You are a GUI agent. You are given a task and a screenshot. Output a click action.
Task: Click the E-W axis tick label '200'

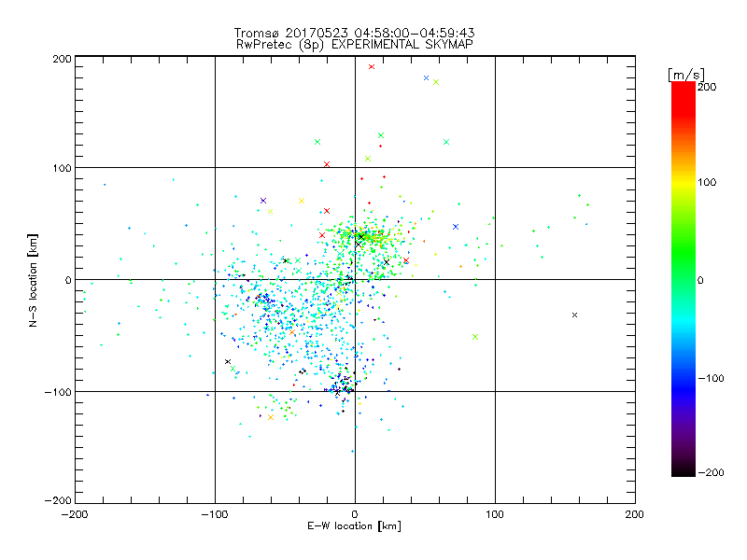coord(635,514)
